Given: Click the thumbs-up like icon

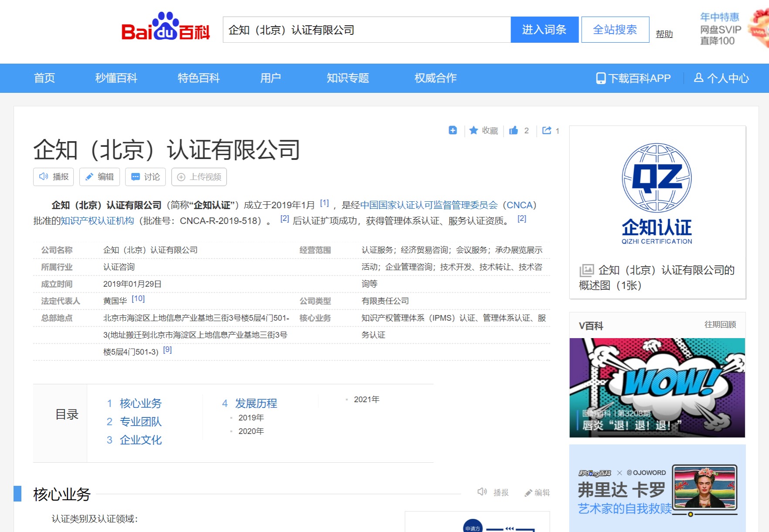Looking at the screenshot, I should (x=514, y=130).
